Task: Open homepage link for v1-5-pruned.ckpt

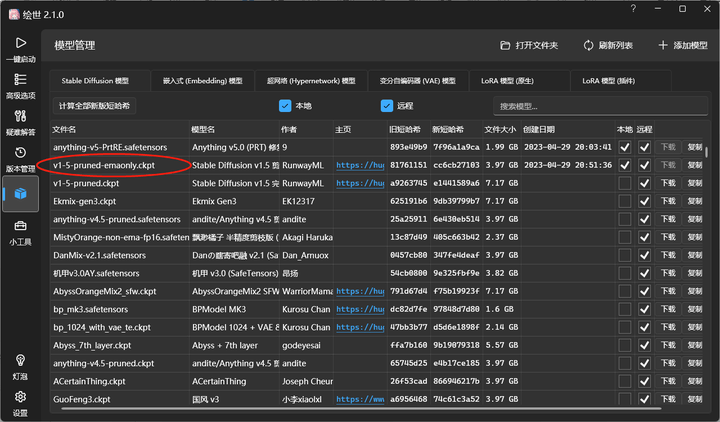Action: (360, 183)
